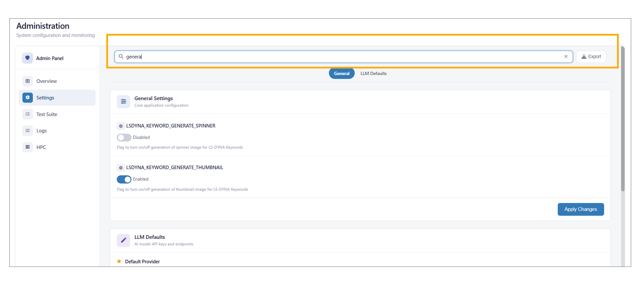Click the star icon beside Default Provider
Viewport: 644px width, 298px height.
(x=119, y=261)
